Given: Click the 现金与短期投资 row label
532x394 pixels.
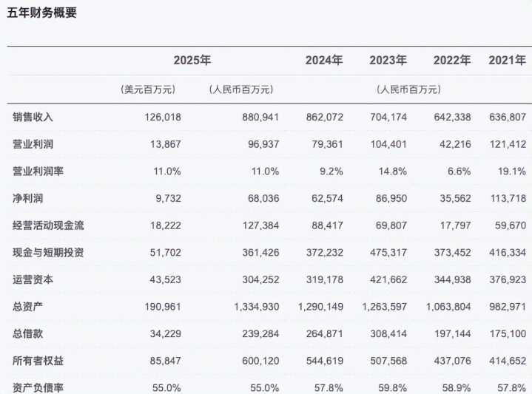Looking at the screenshot, I should pyautogui.click(x=48, y=253).
